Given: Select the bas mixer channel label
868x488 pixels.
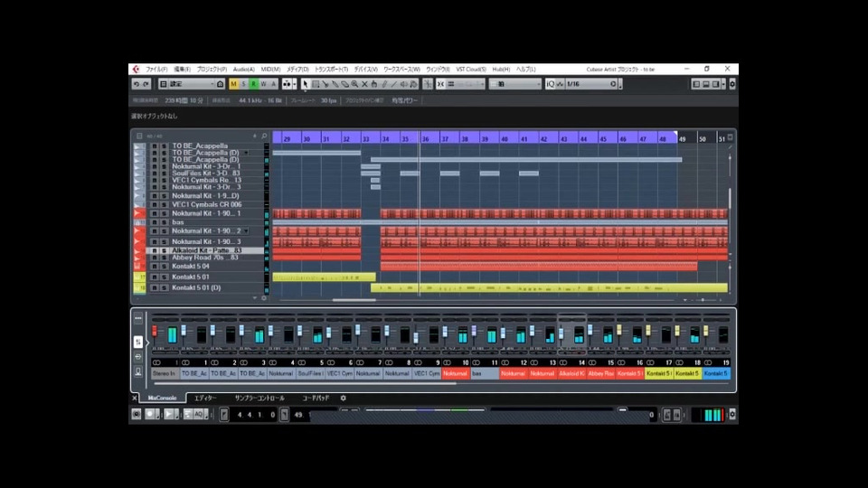Looking at the screenshot, I should 485,373.
